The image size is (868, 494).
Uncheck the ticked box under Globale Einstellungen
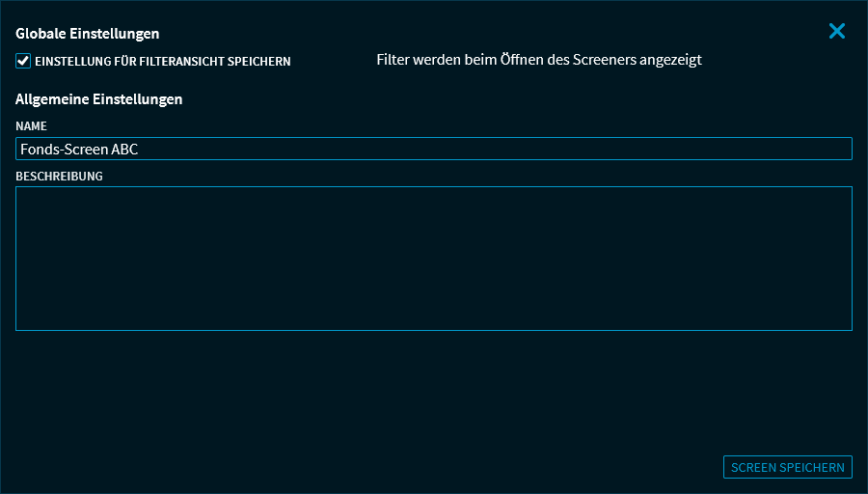pos(23,61)
